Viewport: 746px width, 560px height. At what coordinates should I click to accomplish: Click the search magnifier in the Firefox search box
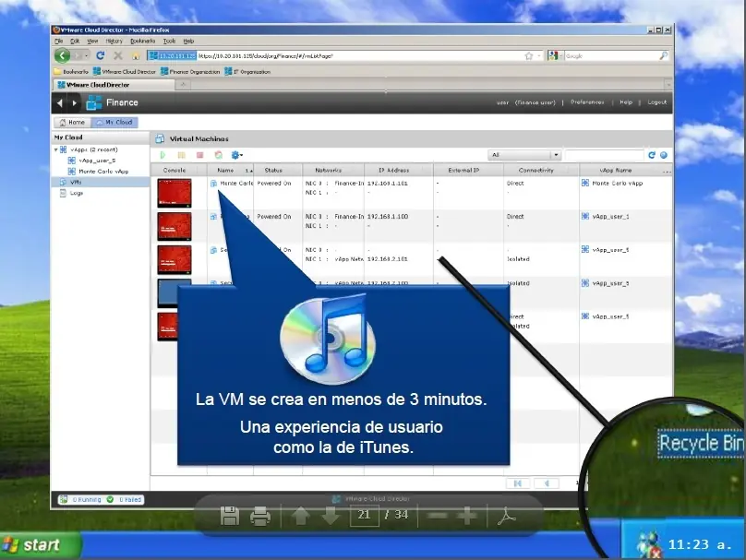663,55
